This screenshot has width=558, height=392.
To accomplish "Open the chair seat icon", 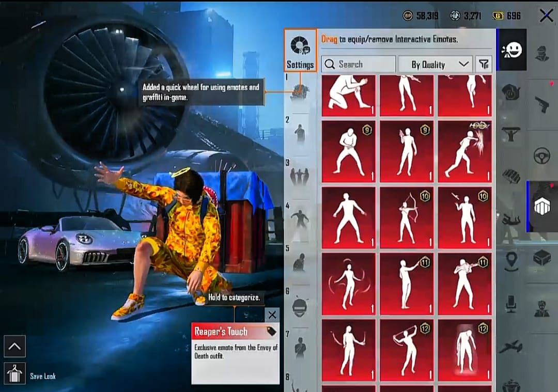I will point(512,304).
